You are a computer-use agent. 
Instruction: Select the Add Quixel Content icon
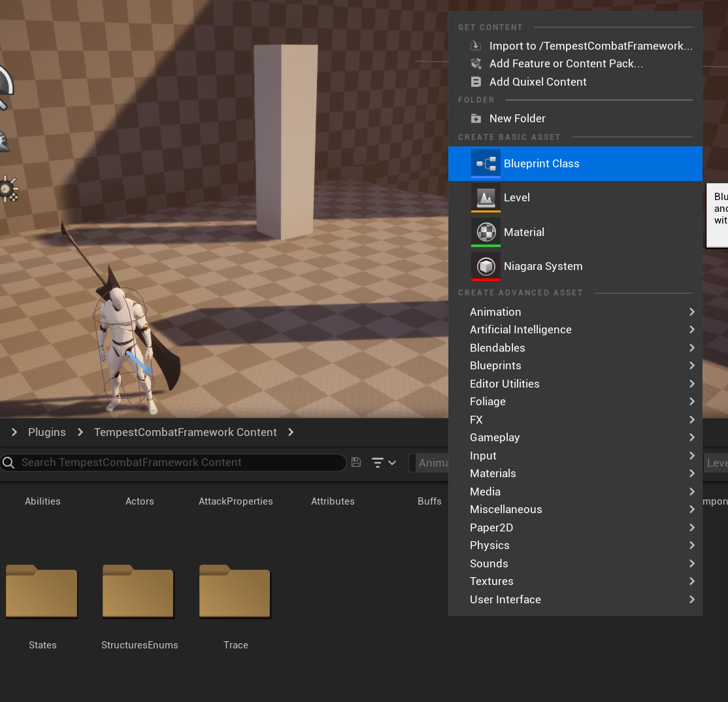click(476, 81)
